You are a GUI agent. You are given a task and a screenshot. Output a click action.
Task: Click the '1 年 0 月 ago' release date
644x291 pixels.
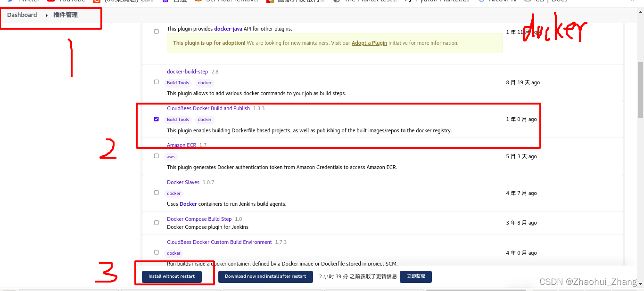point(521,119)
